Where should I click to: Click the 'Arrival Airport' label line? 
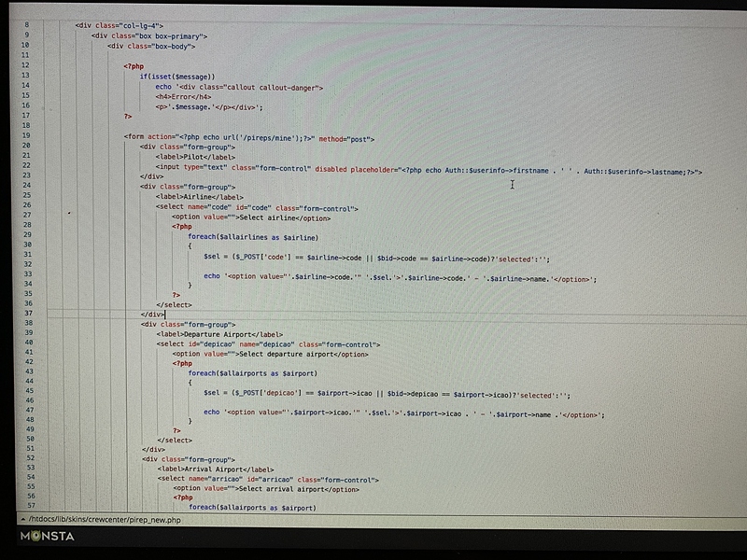pos(216,469)
